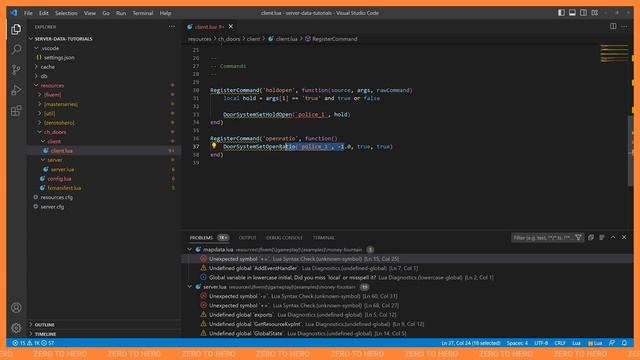640x360 pixels.
Task: Open config.lua in explorer
Action: click(59, 179)
